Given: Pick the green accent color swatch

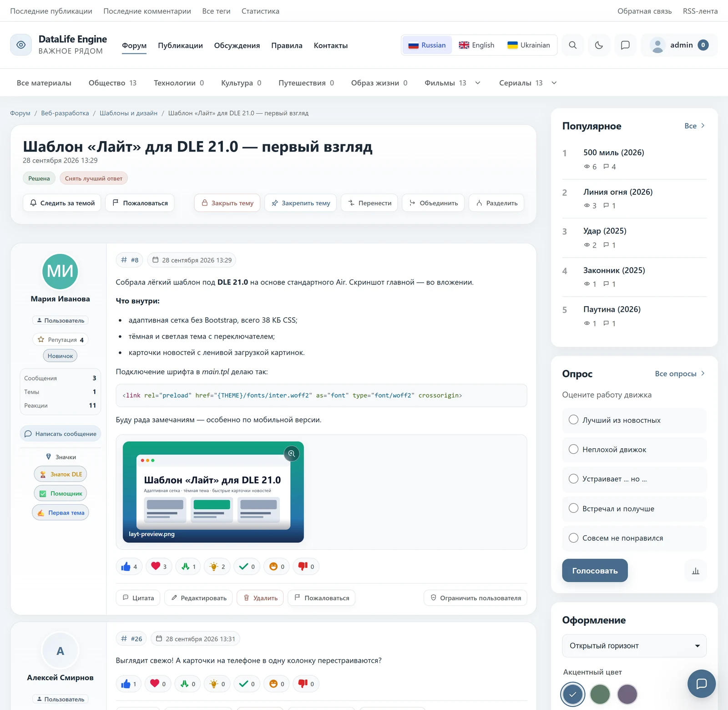Looking at the screenshot, I should 600,695.
